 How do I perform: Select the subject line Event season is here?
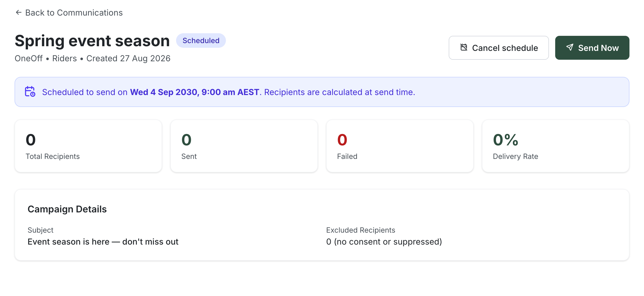click(103, 242)
